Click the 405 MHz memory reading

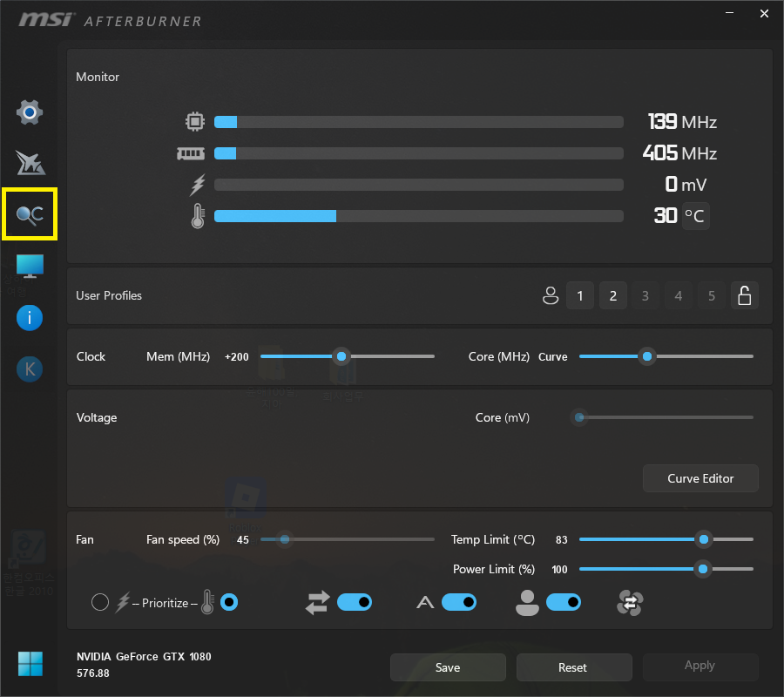(x=679, y=153)
